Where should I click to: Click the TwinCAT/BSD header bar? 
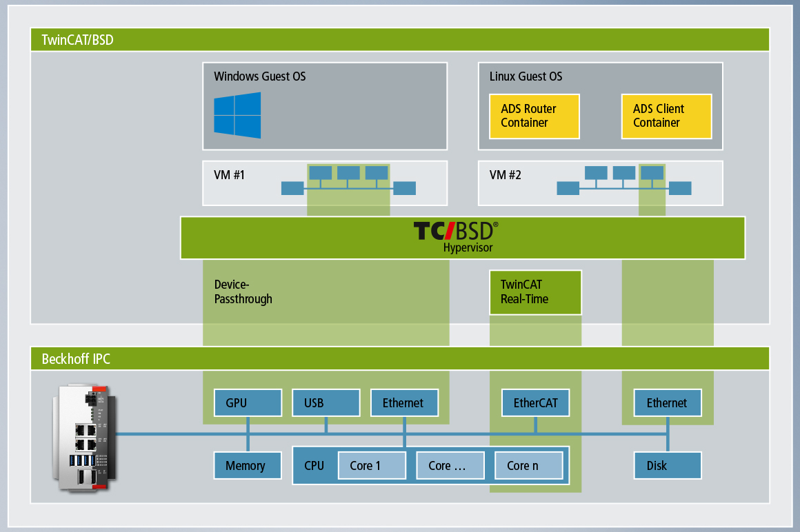pos(400,40)
